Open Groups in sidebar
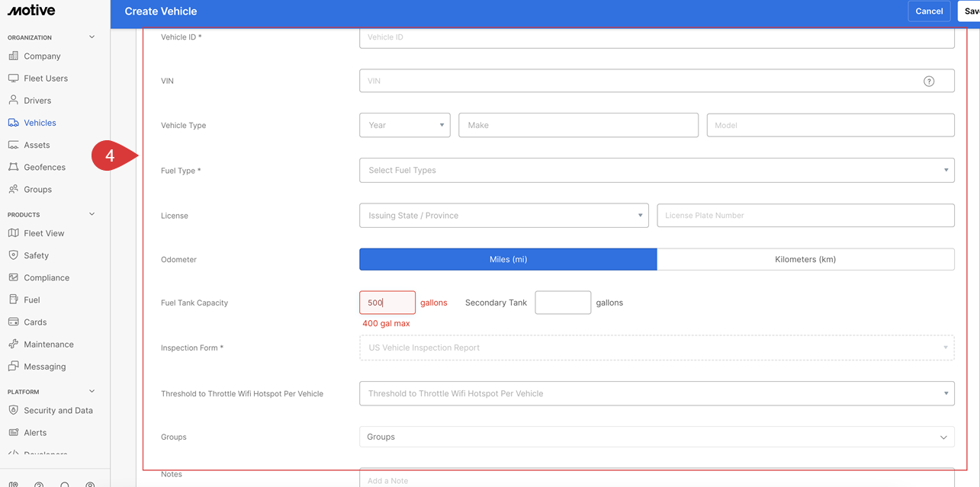Screen dimensions: 980x487 pos(37,189)
